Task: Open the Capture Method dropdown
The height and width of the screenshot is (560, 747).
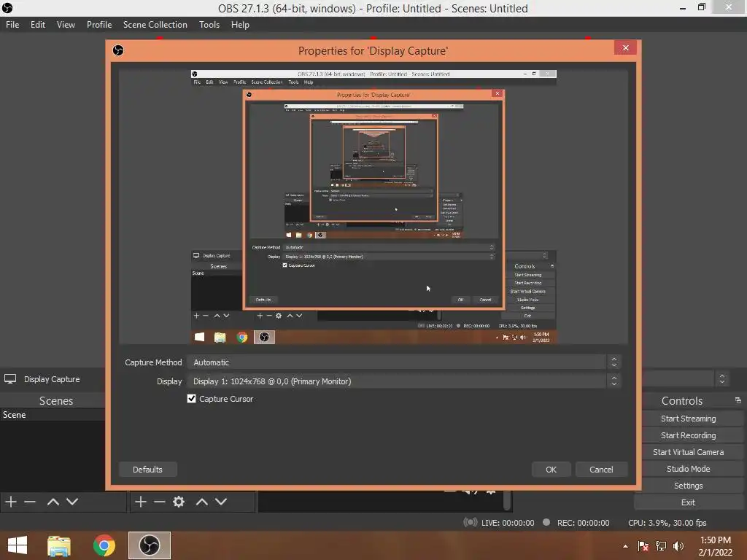Action: click(x=404, y=362)
